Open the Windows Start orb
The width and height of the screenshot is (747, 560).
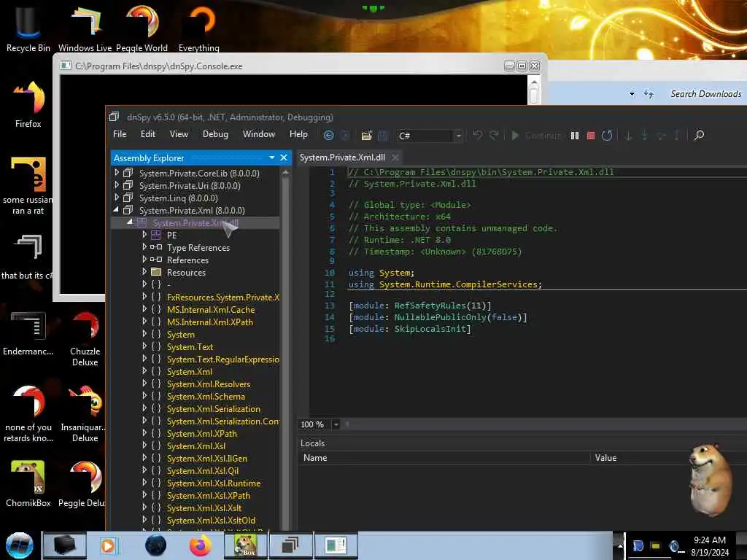[20, 545]
